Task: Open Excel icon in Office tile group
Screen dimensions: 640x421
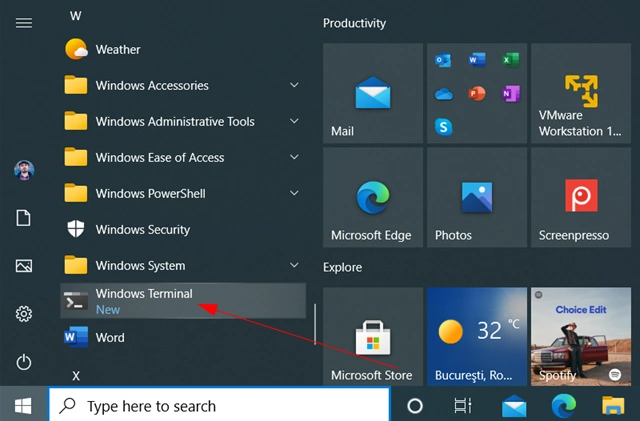Action: 510,60
